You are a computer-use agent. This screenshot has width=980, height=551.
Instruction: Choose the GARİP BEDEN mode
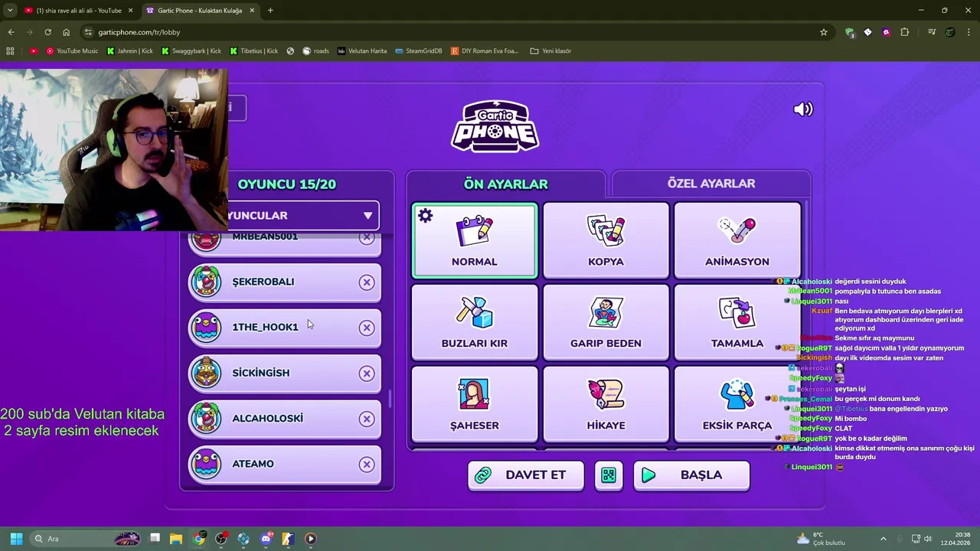click(606, 322)
